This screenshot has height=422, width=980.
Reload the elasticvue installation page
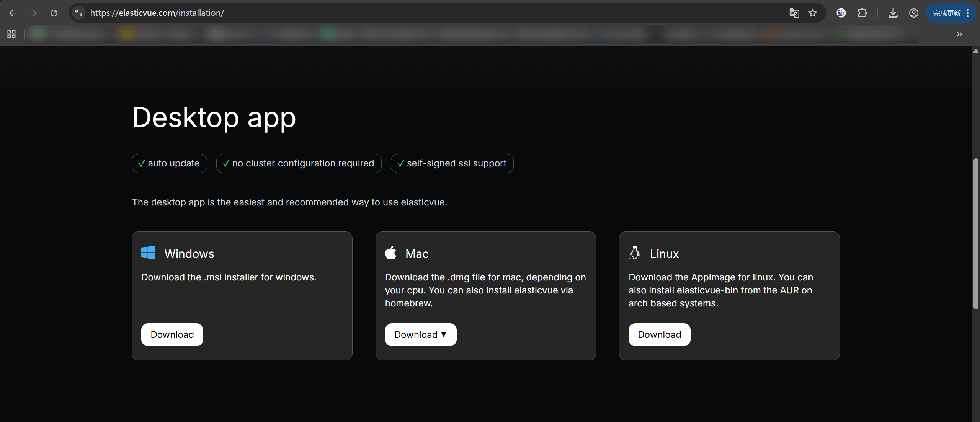click(54, 13)
